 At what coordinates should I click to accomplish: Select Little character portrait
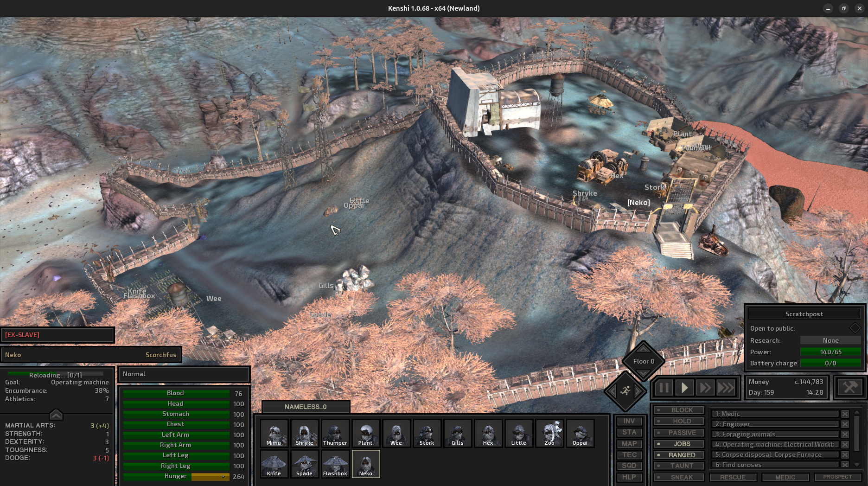point(519,433)
